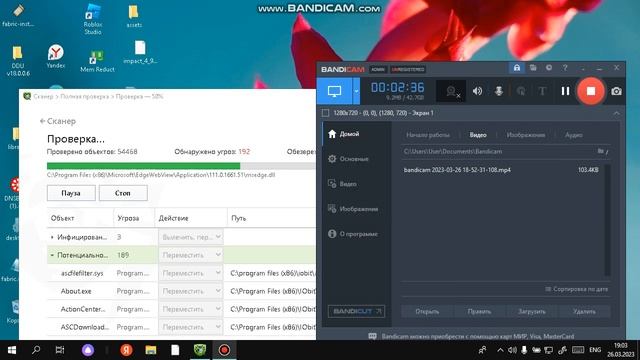Open Yandex Browser from taskbar
The image size is (640, 360).
coord(126,350)
